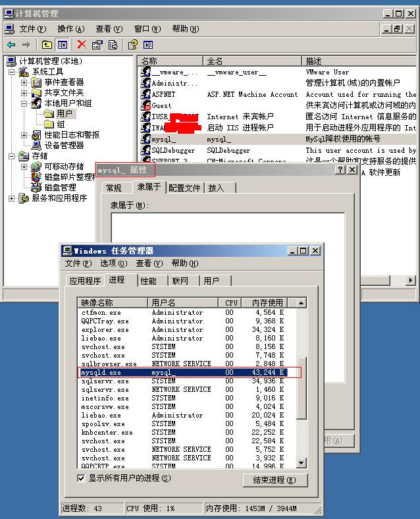This screenshot has height=519, width=420.
Task: Click the Guest user account icon
Action: click(x=145, y=105)
